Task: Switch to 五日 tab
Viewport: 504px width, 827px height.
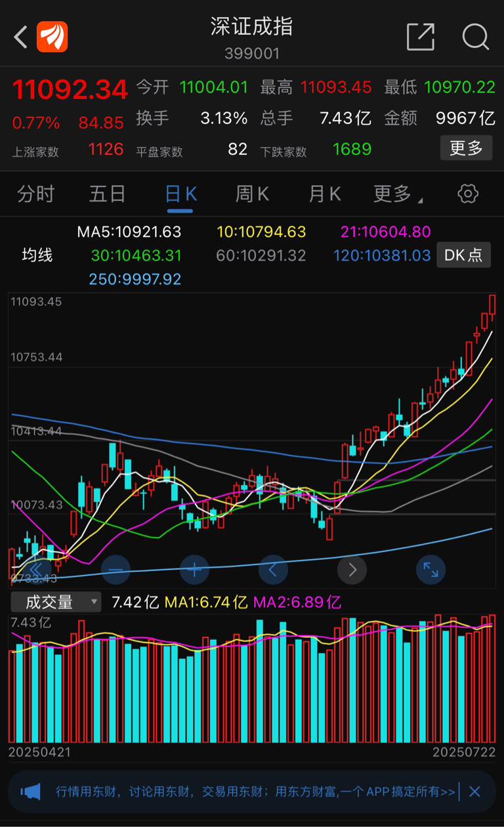Action: pos(108,194)
